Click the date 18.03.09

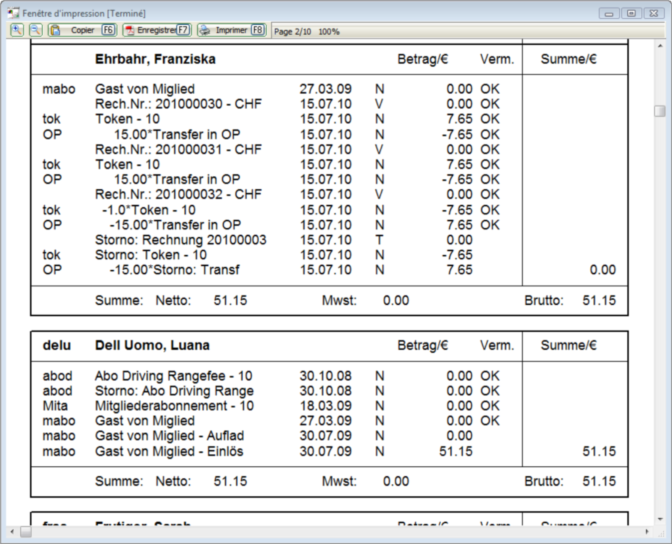[325, 406]
